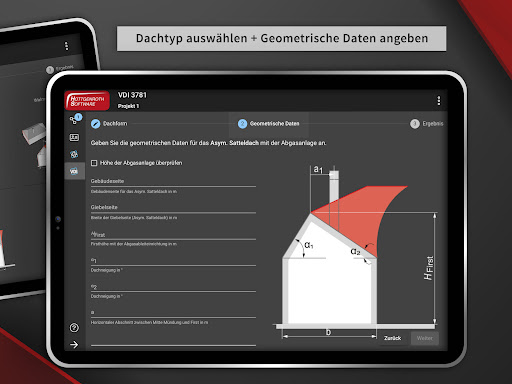Click the step 3 circle icon
Image resolution: width=512 pixels, height=384 pixels.
pyautogui.click(x=415, y=124)
